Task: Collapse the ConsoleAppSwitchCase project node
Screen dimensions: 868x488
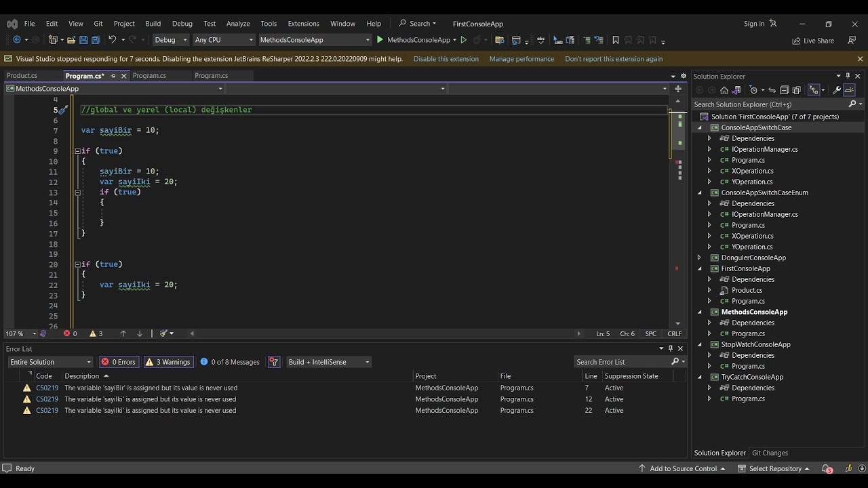Action: [x=700, y=127]
